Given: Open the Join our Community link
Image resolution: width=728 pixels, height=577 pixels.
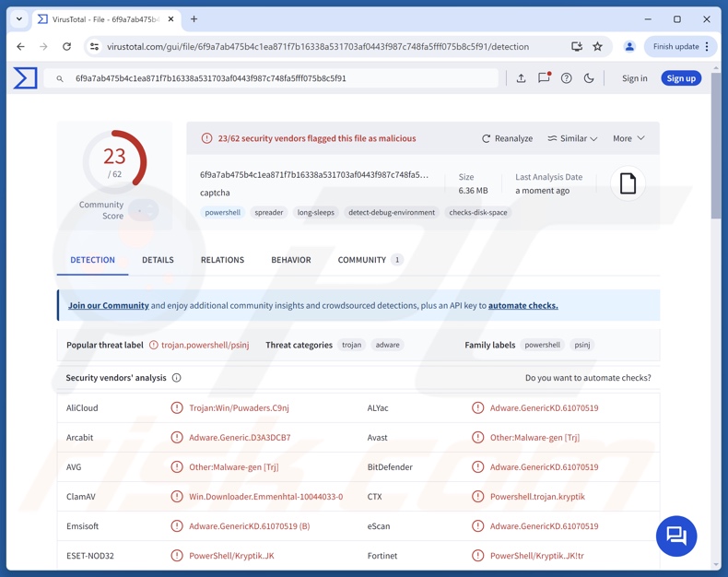Looking at the screenshot, I should [109, 305].
